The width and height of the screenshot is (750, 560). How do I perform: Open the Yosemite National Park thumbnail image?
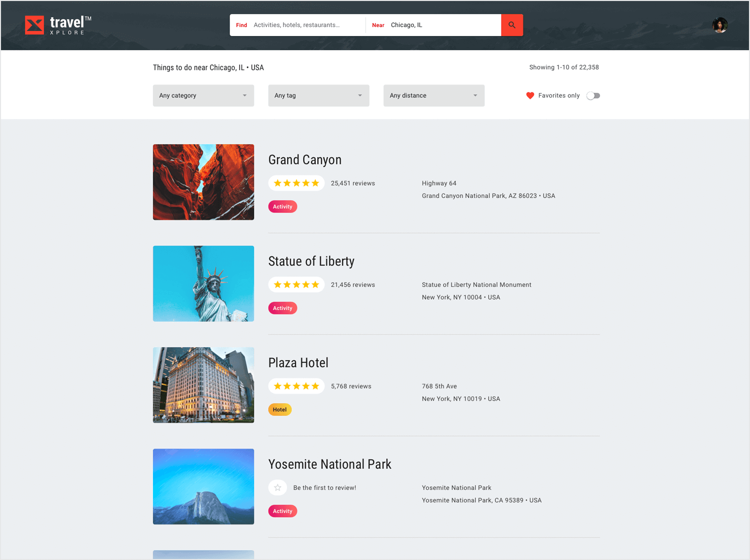(203, 486)
